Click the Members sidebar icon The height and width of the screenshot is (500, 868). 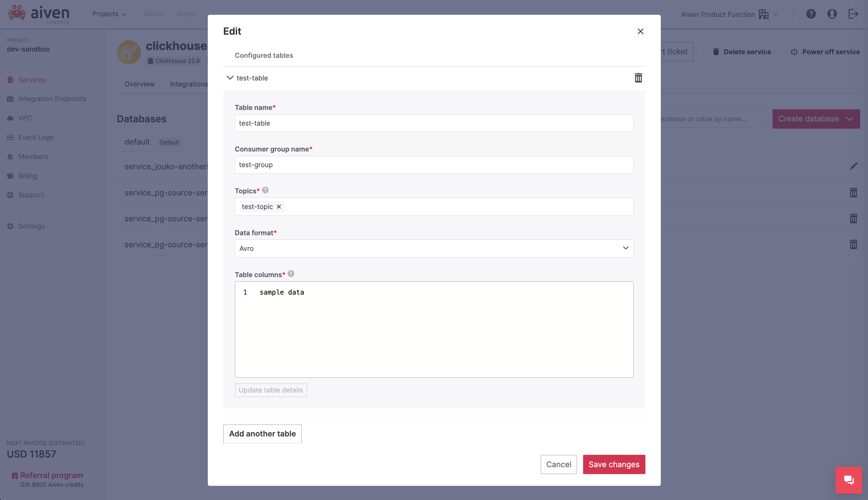pyautogui.click(x=10, y=157)
